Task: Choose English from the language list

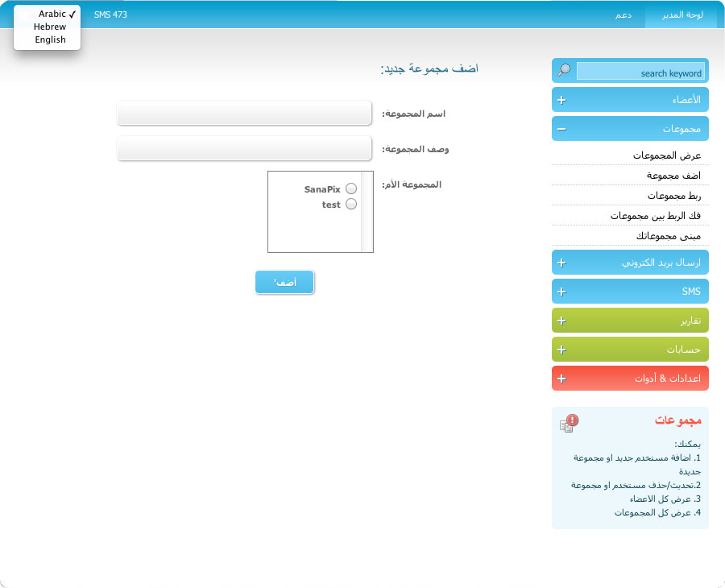Action: 50,39
